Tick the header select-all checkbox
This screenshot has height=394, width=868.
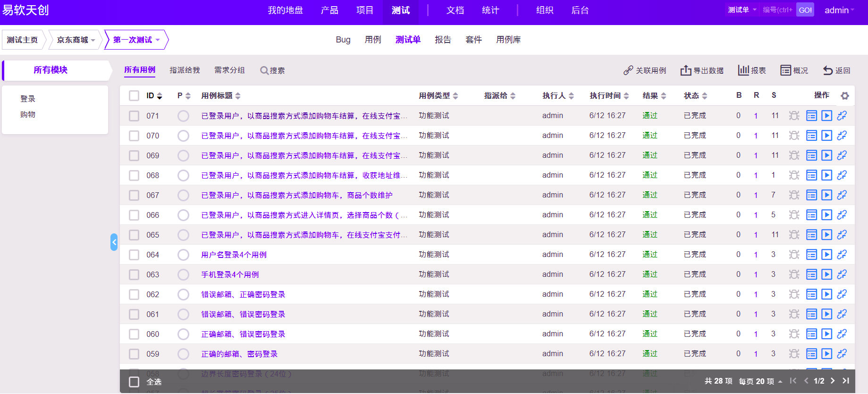pyautogui.click(x=134, y=96)
